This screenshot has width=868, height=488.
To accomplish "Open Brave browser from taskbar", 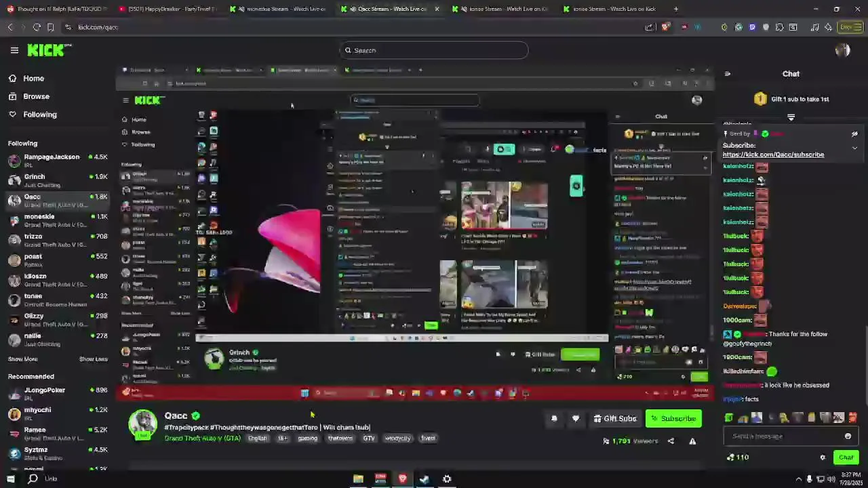I will coord(402,479).
